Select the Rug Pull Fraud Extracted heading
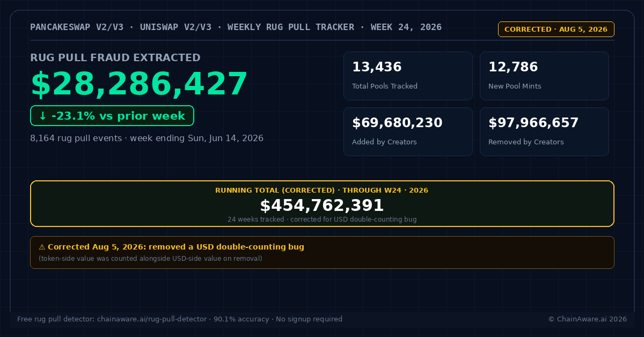Screen dimensions: 644x337 point(115,58)
